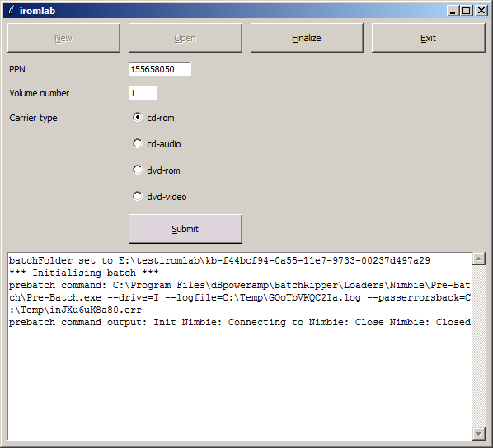Click the Exit button
The height and width of the screenshot is (448, 493).
point(428,38)
